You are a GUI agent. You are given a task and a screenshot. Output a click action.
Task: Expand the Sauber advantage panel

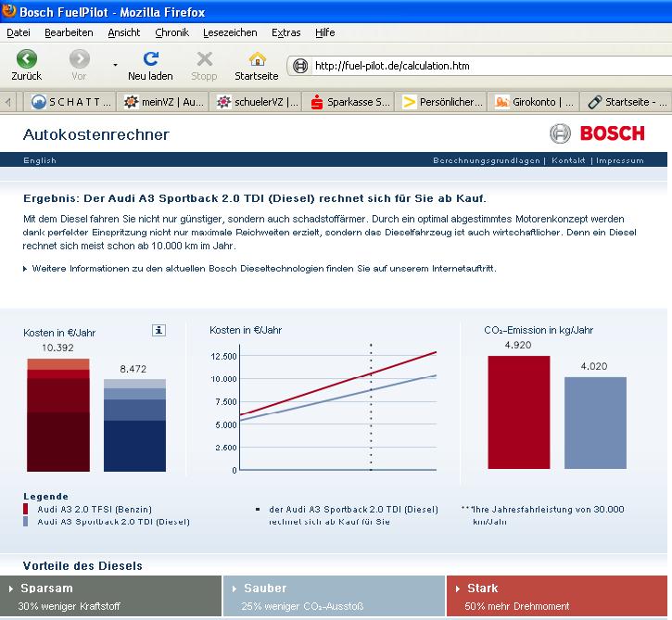[334, 596]
